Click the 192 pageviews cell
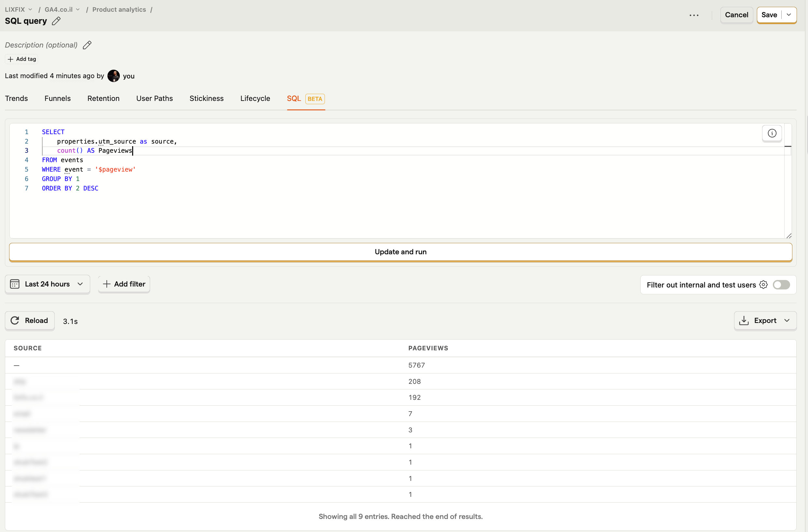Viewport: 808px width, 532px height. (414, 398)
